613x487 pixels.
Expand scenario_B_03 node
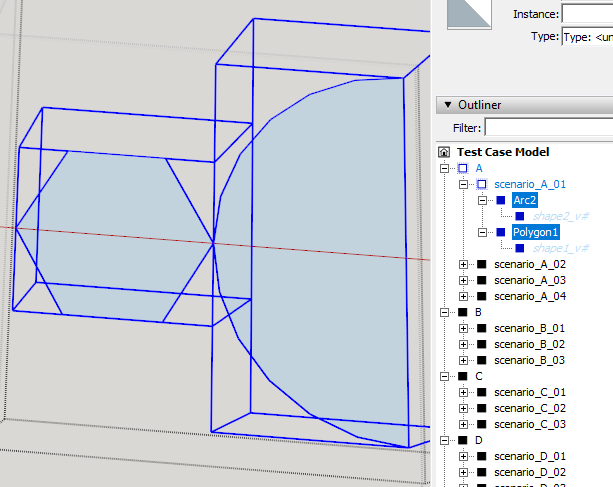click(464, 360)
